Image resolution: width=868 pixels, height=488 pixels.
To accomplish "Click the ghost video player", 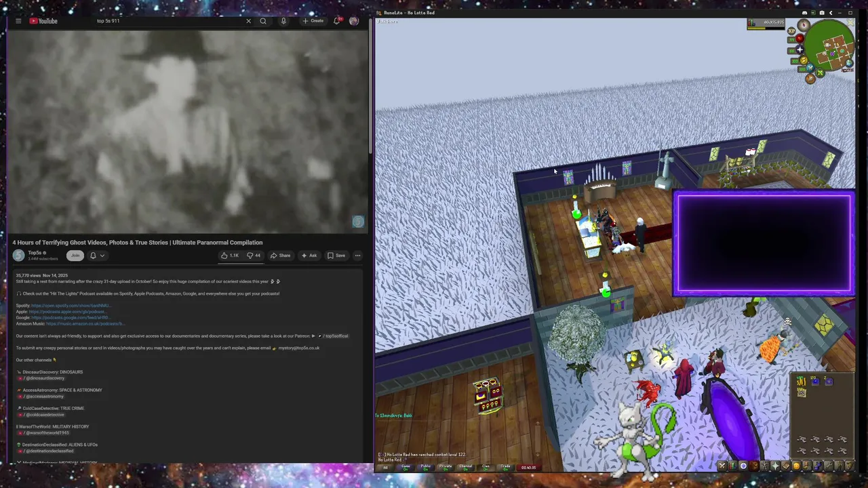I will (188, 131).
